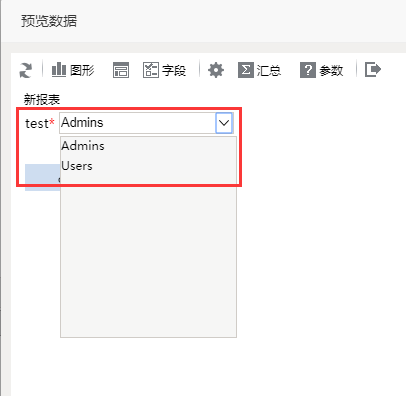Click the test combo box showing Admins

click(x=146, y=123)
